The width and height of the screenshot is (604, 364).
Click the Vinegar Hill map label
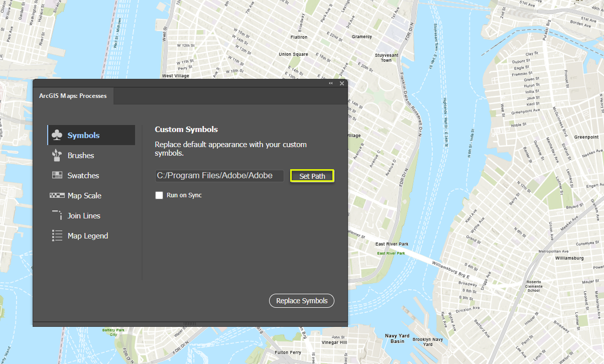tap(334, 342)
